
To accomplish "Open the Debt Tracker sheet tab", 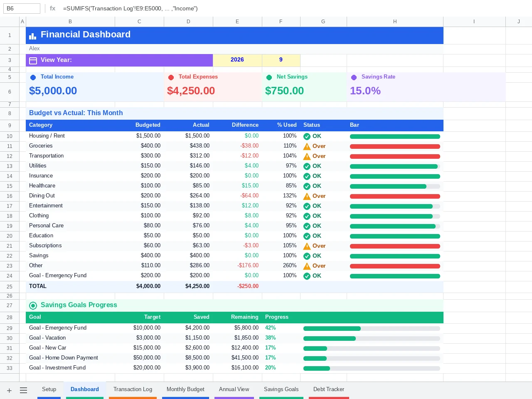I will click(329, 389).
